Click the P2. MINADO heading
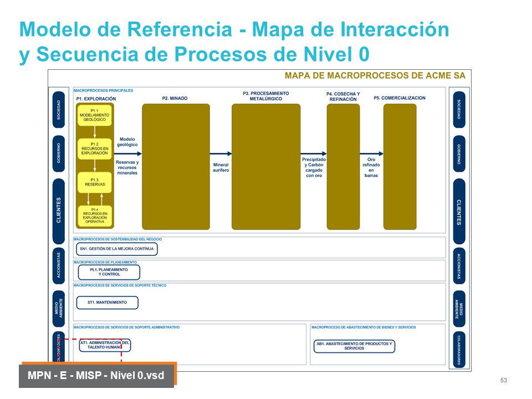 (x=175, y=98)
